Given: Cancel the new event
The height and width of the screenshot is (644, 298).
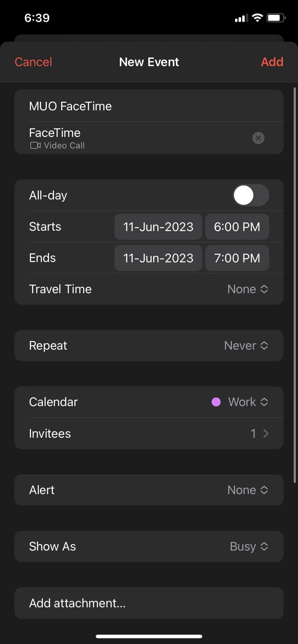Looking at the screenshot, I should (x=33, y=62).
